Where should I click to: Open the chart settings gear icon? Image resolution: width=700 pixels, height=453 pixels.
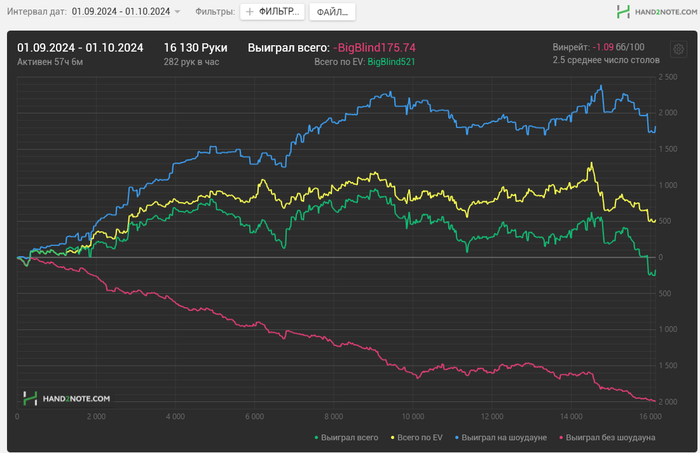[x=679, y=50]
